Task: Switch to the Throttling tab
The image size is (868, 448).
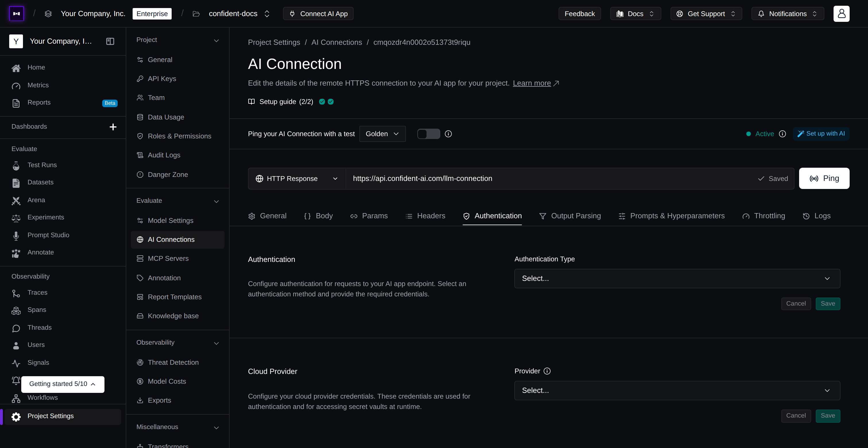Action: click(x=764, y=216)
